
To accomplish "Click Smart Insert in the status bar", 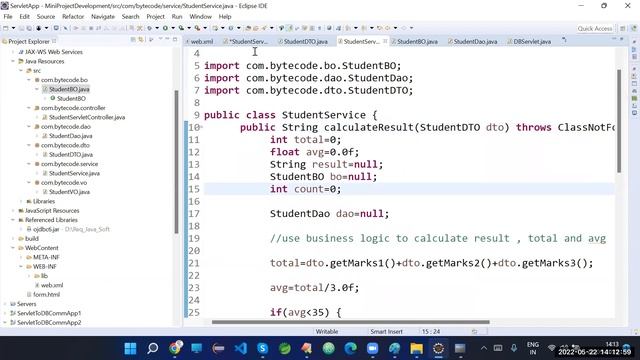I will coord(386,331).
